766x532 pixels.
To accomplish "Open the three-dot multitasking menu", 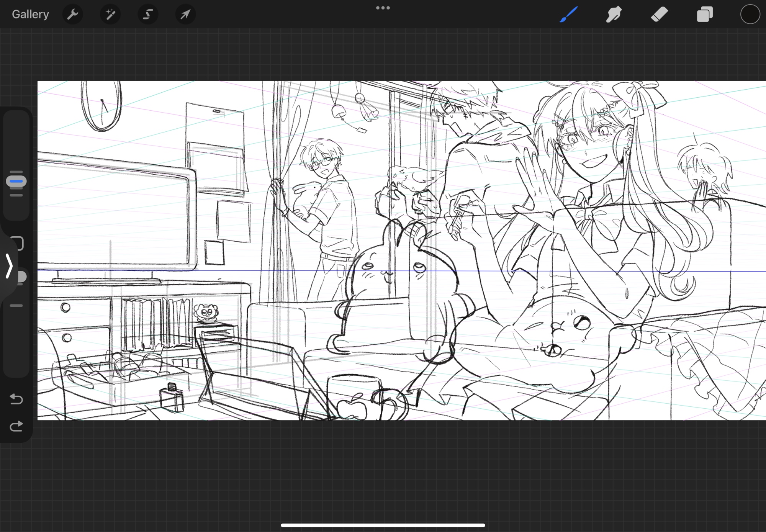I will pyautogui.click(x=383, y=8).
